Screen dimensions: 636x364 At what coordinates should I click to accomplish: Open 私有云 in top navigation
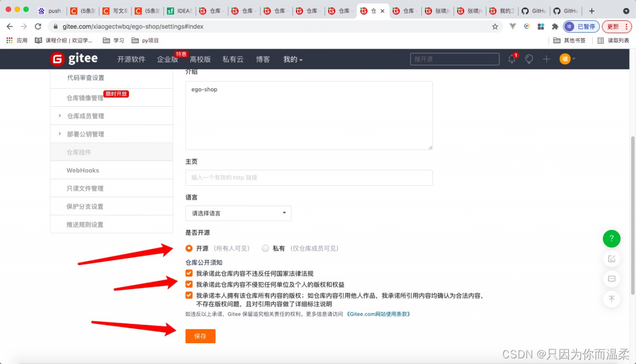coord(233,59)
